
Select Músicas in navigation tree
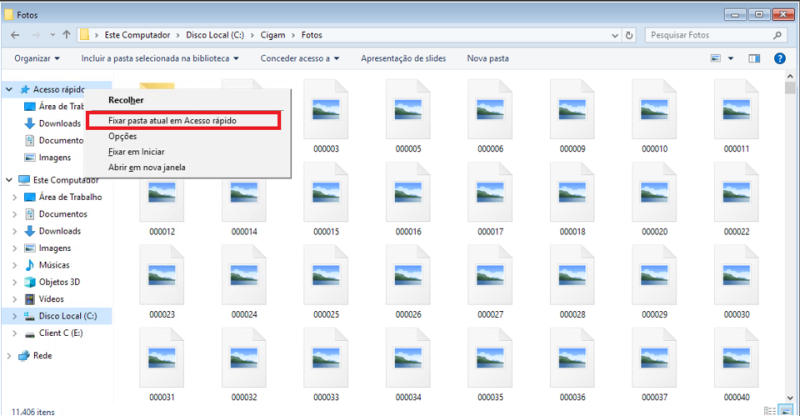click(x=47, y=265)
